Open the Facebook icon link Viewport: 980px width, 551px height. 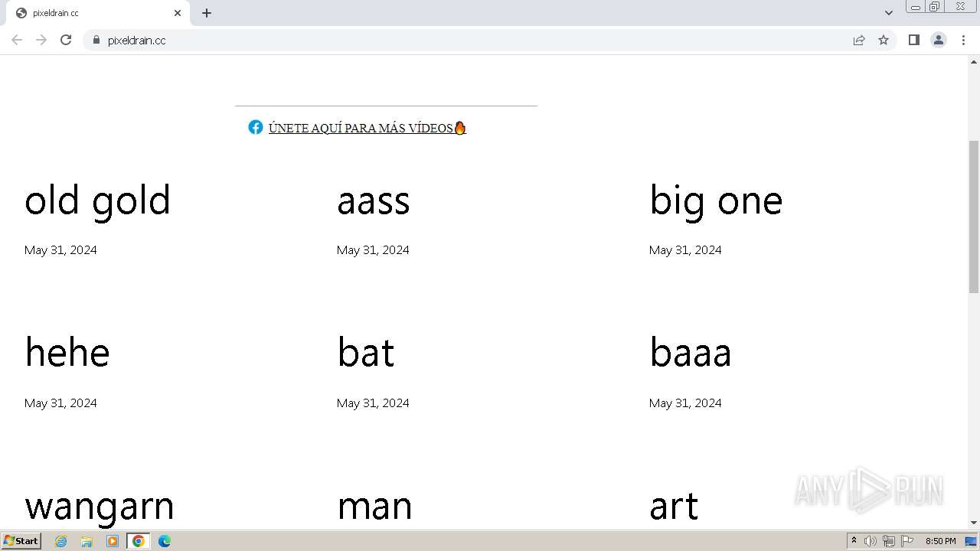[256, 127]
